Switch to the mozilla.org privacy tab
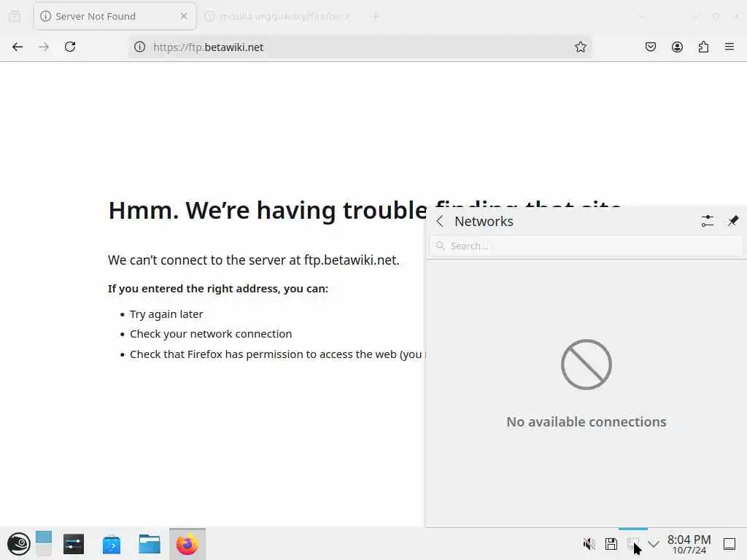The height and width of the screenshot is (560, 747). pyautogui.click(x=278, y=16)
